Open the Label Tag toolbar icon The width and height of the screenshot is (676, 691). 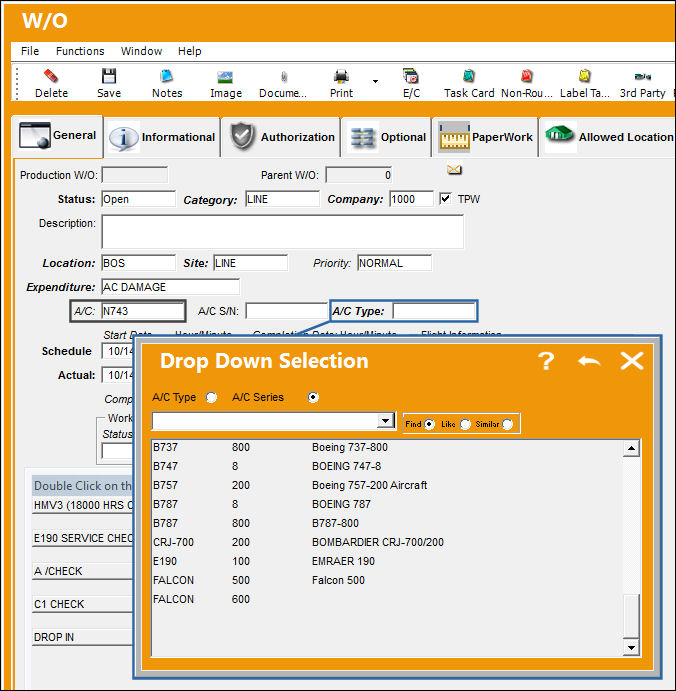click(x=584, y=76)
